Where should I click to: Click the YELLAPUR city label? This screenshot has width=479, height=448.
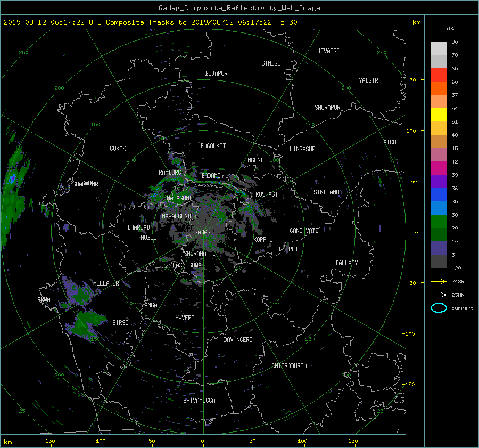(x=106, y=283)
